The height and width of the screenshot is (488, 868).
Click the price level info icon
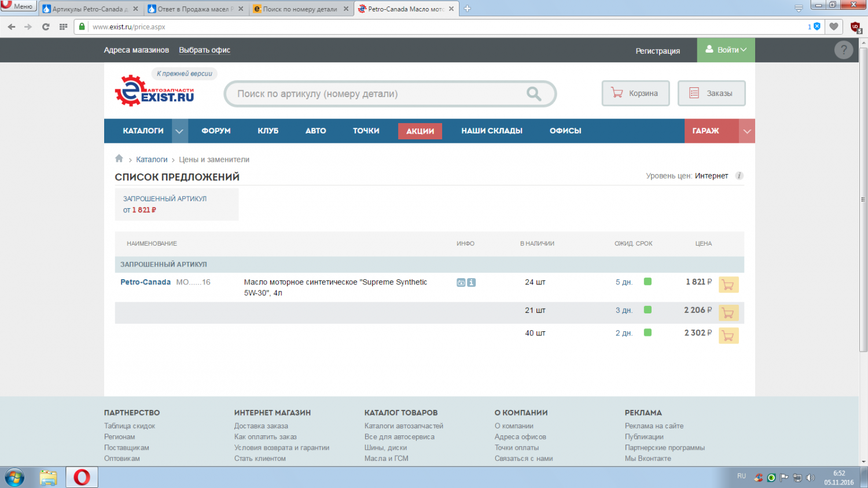coord(739,176)
